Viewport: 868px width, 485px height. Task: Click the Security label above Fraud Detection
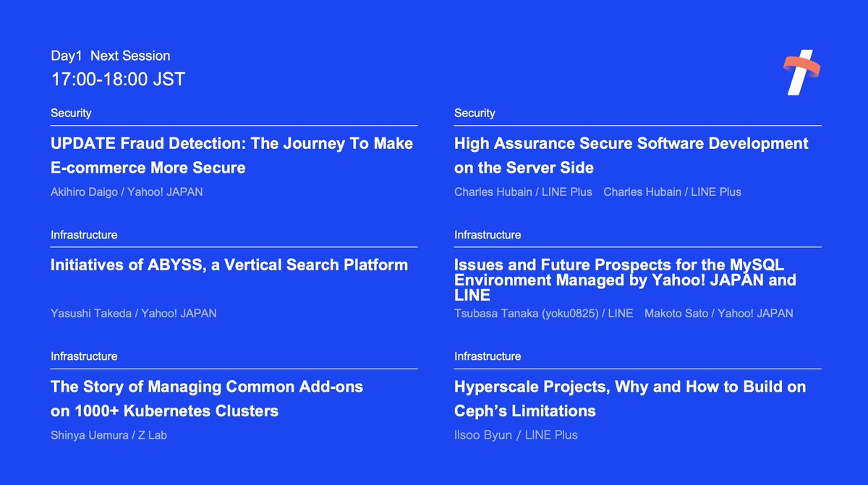coord(71,113)
